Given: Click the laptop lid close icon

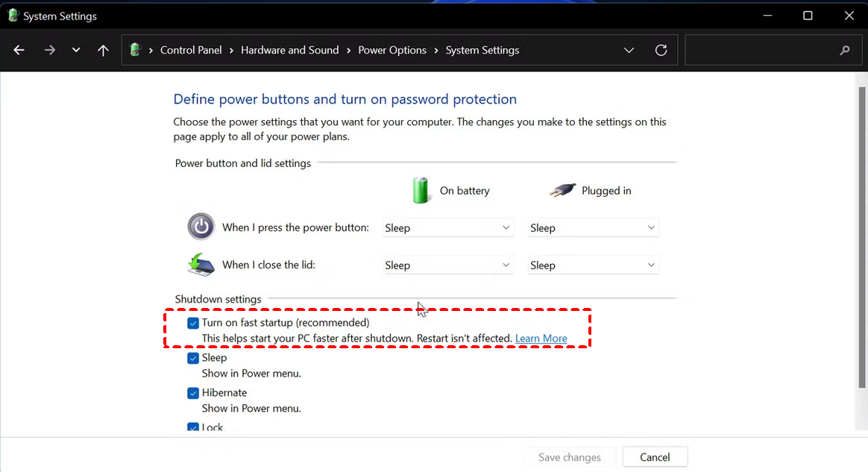Looking at the screenshot, I should 201,265.
